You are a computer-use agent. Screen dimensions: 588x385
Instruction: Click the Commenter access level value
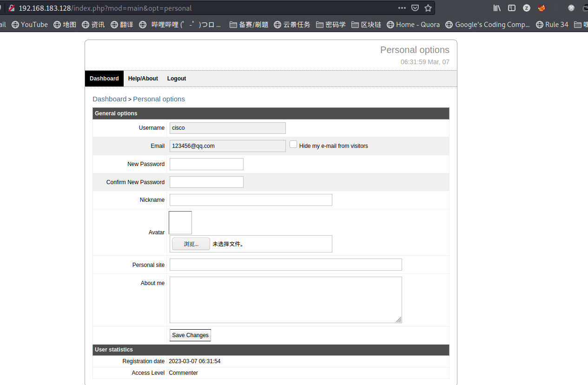tap(184, 373)
